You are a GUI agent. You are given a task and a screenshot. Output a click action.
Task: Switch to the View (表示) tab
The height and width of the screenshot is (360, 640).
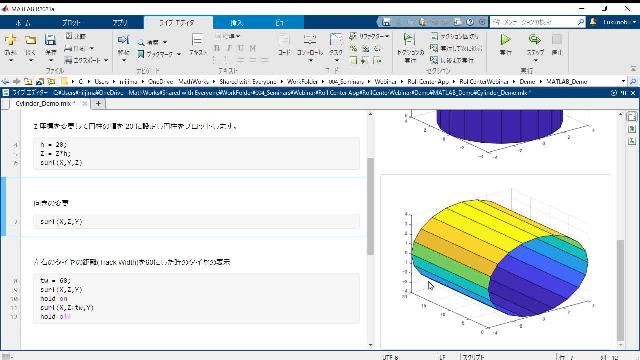(280, 22)
